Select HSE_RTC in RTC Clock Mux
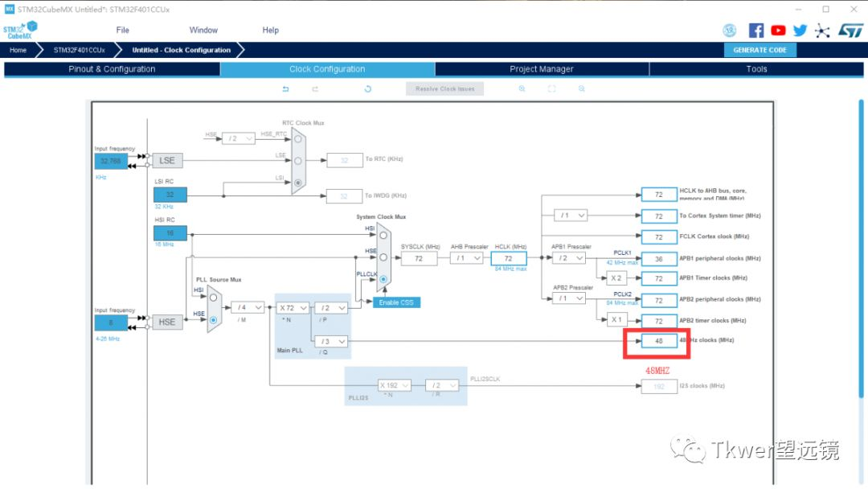The height and width of the screenshot is (489, 868). pyautogui.click(x=298, y=139)
